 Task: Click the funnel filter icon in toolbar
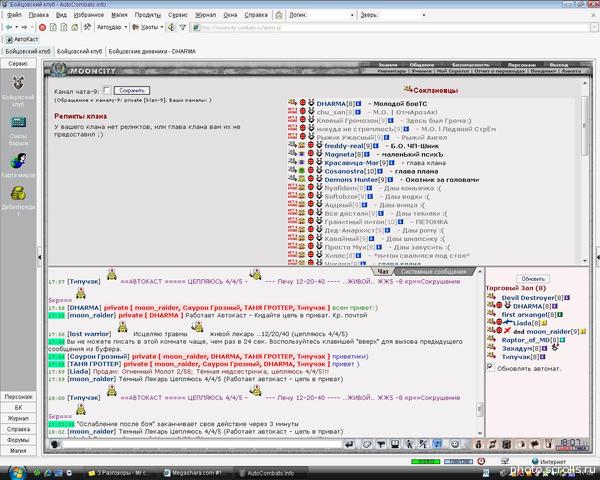(x=183, y=27)
